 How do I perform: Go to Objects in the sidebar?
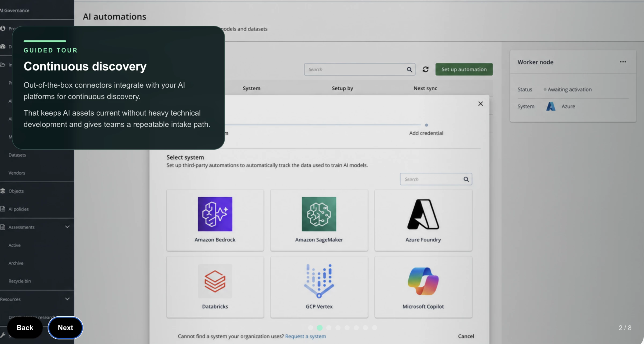click(16, 191)
